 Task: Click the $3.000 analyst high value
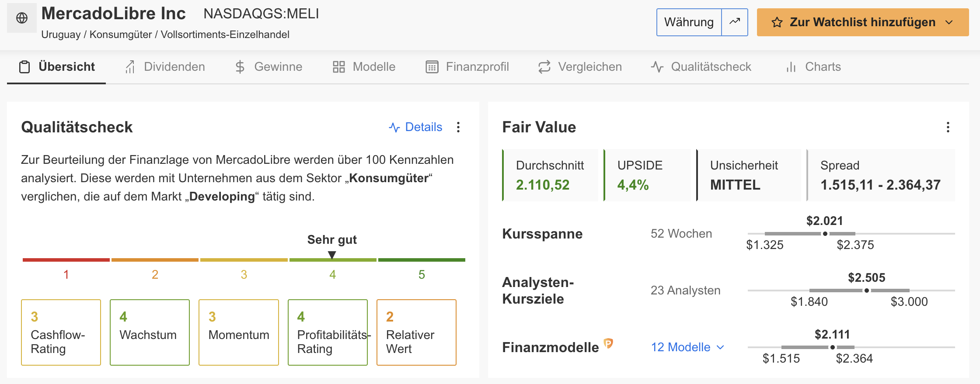909,302
